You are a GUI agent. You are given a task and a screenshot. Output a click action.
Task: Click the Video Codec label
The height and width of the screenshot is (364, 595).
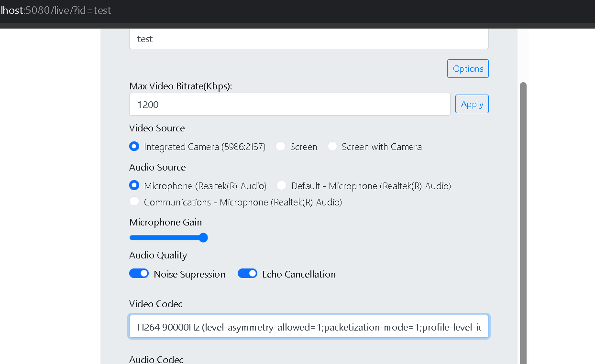click(155, 304)
